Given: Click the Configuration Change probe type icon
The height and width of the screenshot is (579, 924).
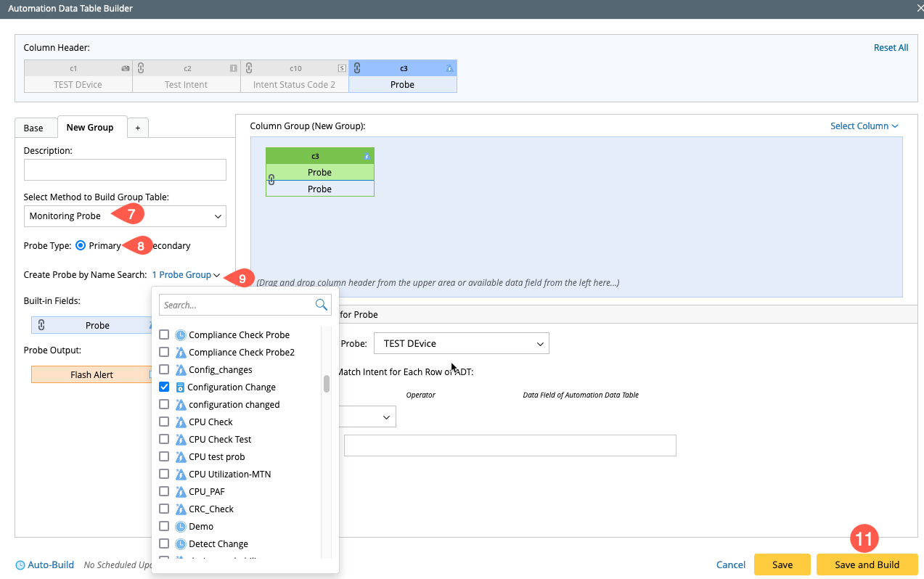Looking at the screenshot, I should click(180, 387).
